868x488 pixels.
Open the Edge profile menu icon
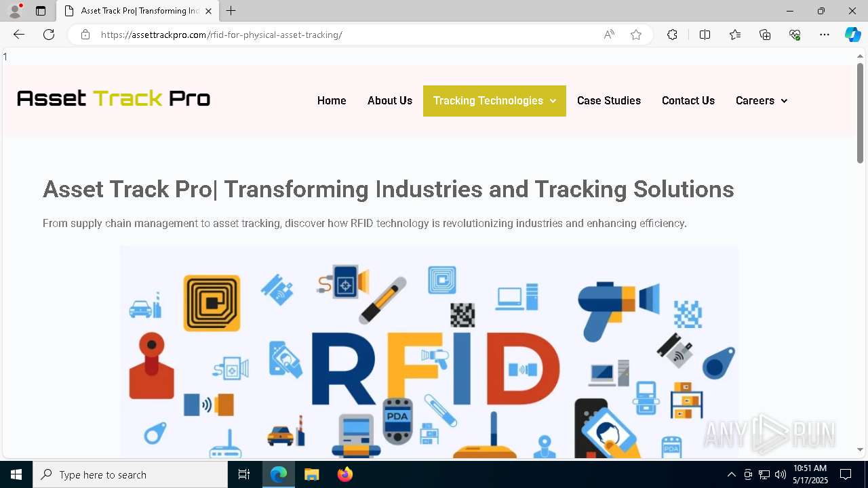point(15,11)
